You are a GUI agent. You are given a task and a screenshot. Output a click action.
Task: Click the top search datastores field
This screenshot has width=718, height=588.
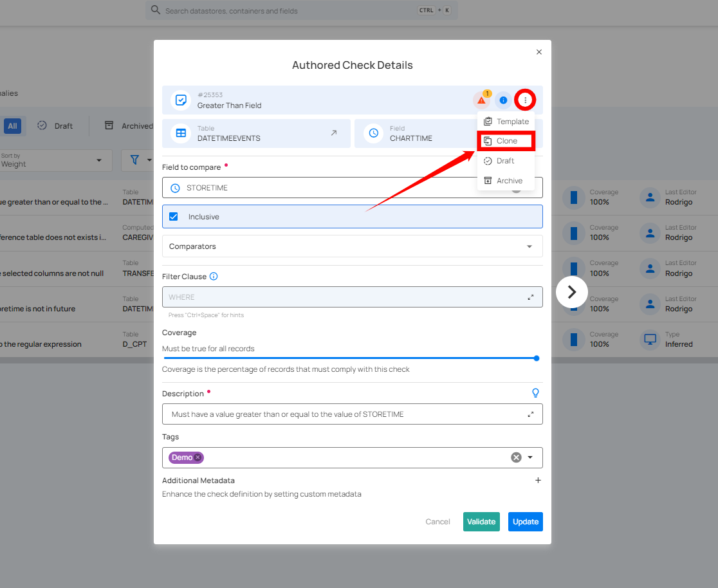301,10
